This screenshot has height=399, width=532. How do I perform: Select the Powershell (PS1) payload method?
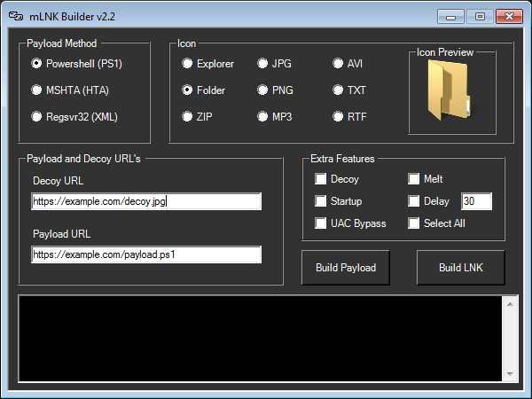click(36, 64)
